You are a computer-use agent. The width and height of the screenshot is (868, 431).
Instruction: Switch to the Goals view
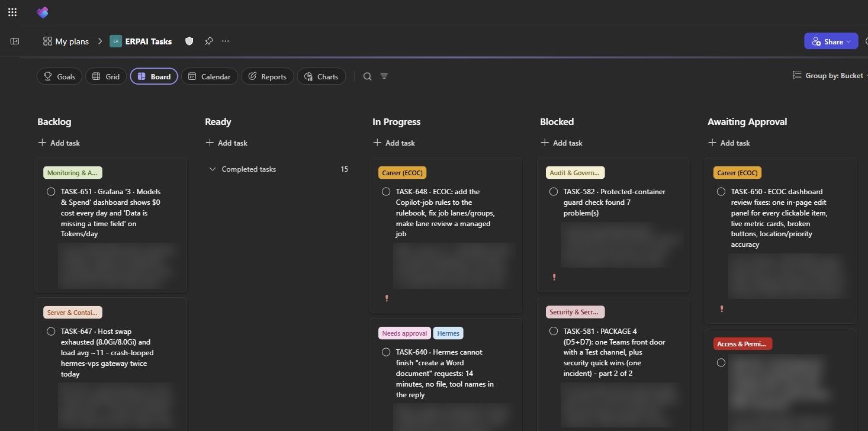59,76
